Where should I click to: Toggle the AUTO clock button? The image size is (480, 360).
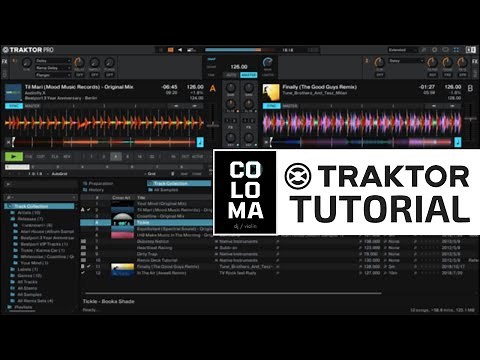231,75
